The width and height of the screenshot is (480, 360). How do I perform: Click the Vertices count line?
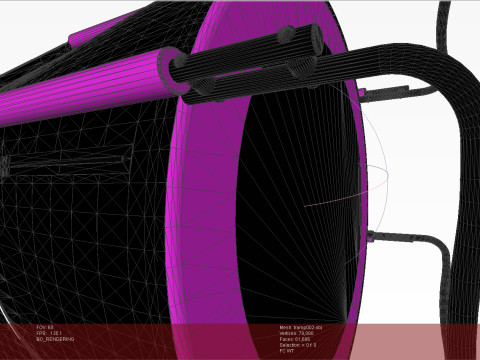297,333
